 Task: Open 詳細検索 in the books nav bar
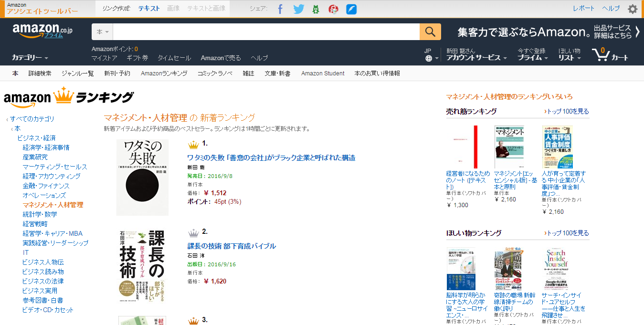pos(40,73)
